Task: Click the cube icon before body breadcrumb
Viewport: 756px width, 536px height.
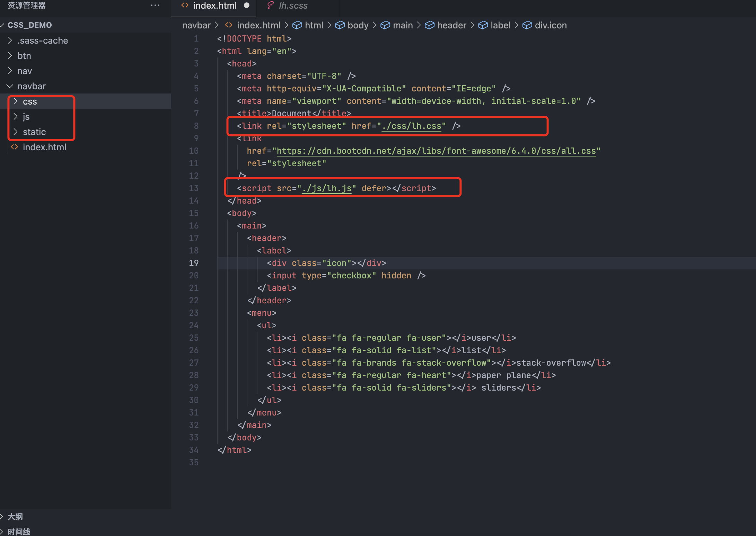Action: (x=340, y=25)
